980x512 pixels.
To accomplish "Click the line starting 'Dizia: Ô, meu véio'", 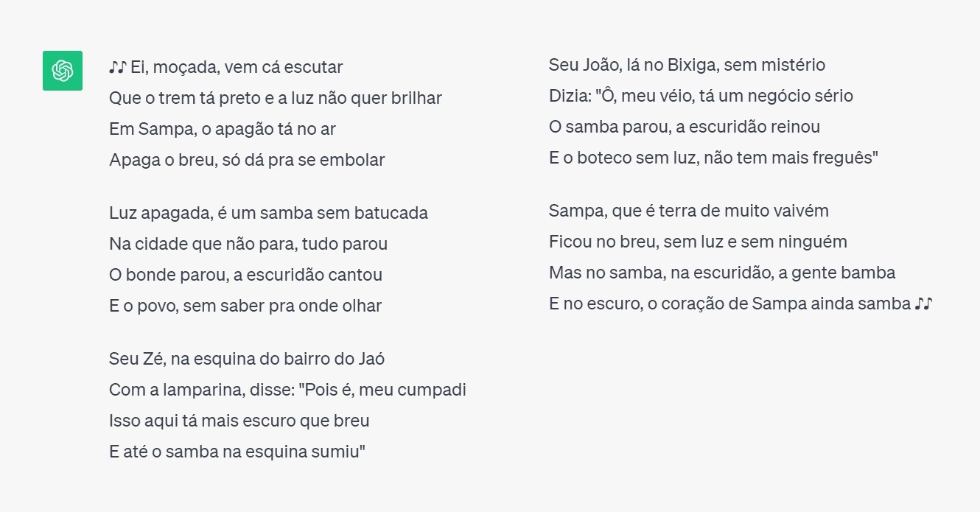I will point(701,96).
